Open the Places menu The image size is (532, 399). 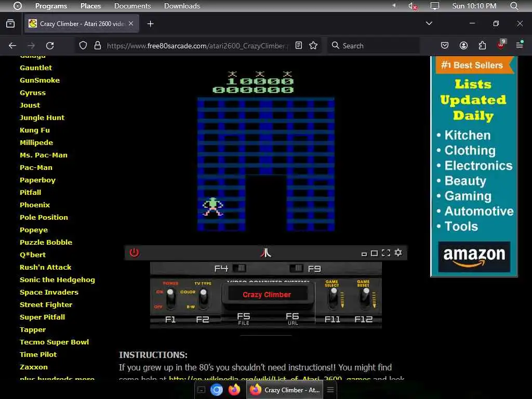click(90, 6)
